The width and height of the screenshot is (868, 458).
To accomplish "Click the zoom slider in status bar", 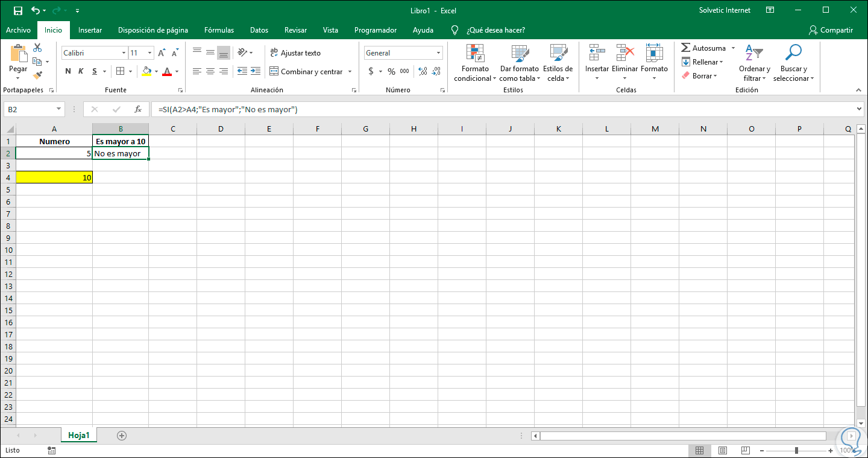I will pos(796,450).
